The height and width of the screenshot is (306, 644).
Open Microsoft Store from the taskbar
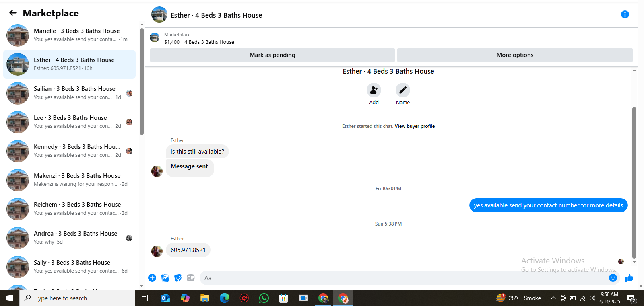click(x=284, y=298)
